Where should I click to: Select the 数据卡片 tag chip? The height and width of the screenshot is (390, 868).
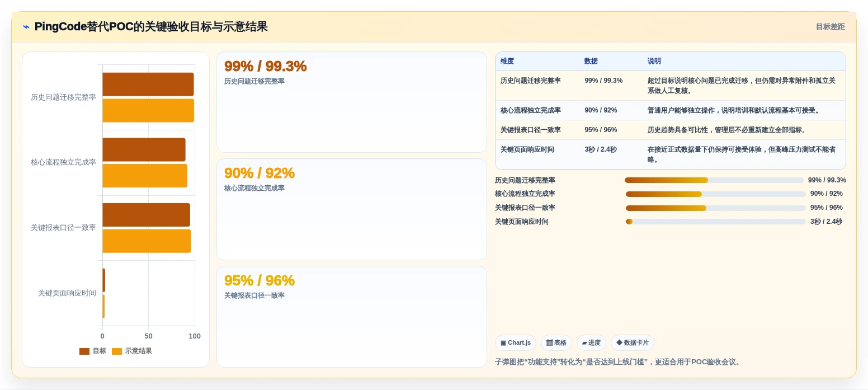[633, 343]
